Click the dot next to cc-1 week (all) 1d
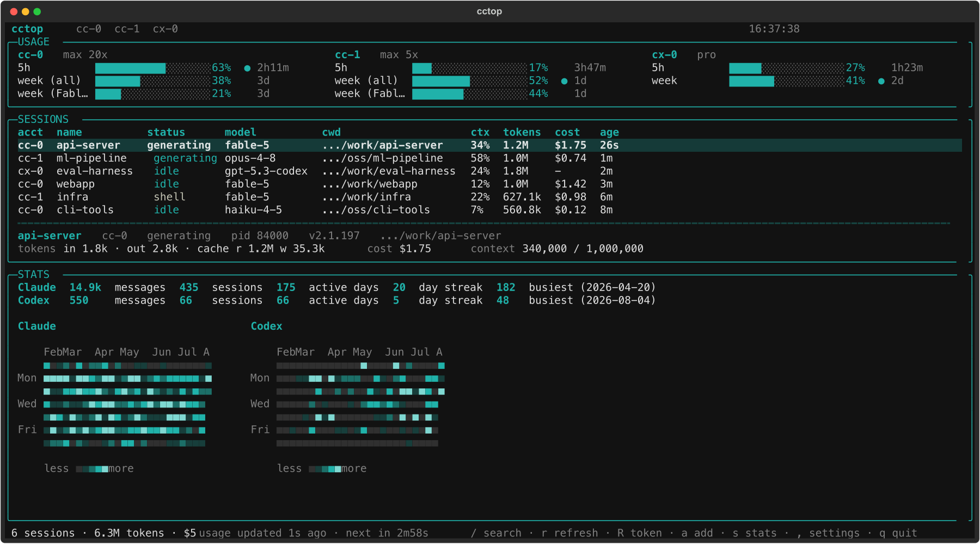Screen dimensions: 980x544 tap(565, 81)
